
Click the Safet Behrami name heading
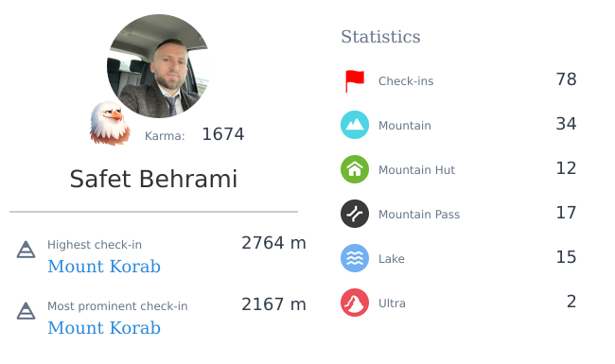pyautogui.click(x=153, y=179)
